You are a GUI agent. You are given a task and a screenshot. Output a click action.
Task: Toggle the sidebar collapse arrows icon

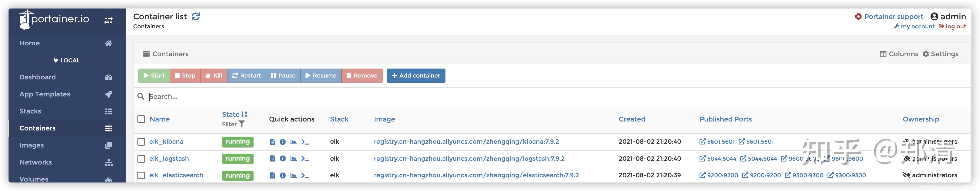pos(109,20)
